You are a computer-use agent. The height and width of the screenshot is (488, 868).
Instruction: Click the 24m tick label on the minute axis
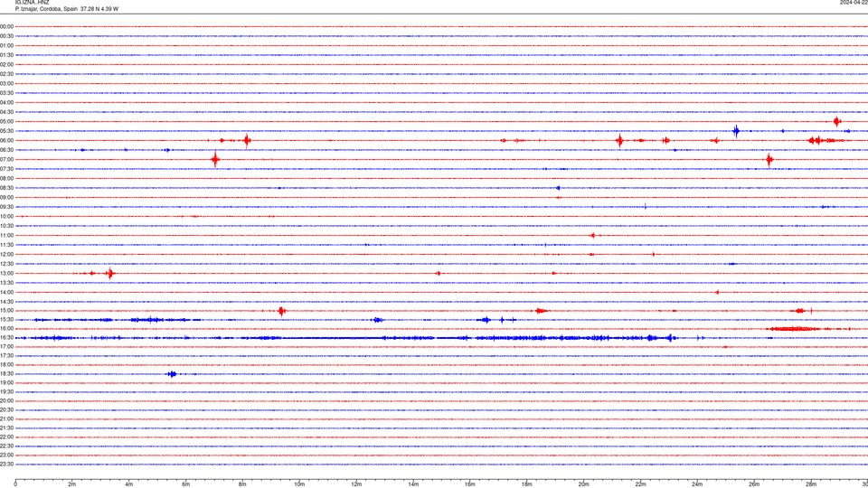click(x=697, y=484)
